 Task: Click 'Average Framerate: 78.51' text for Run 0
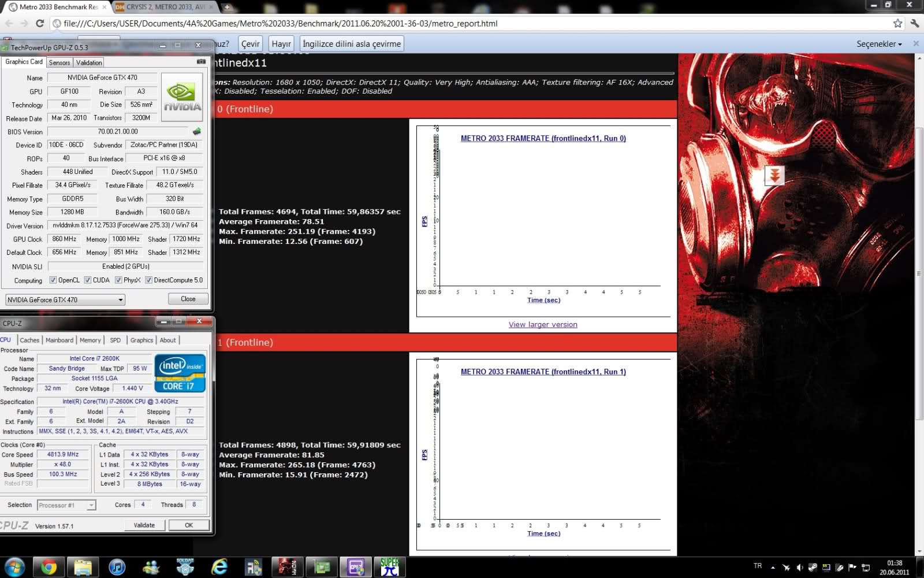pos(271,222)
